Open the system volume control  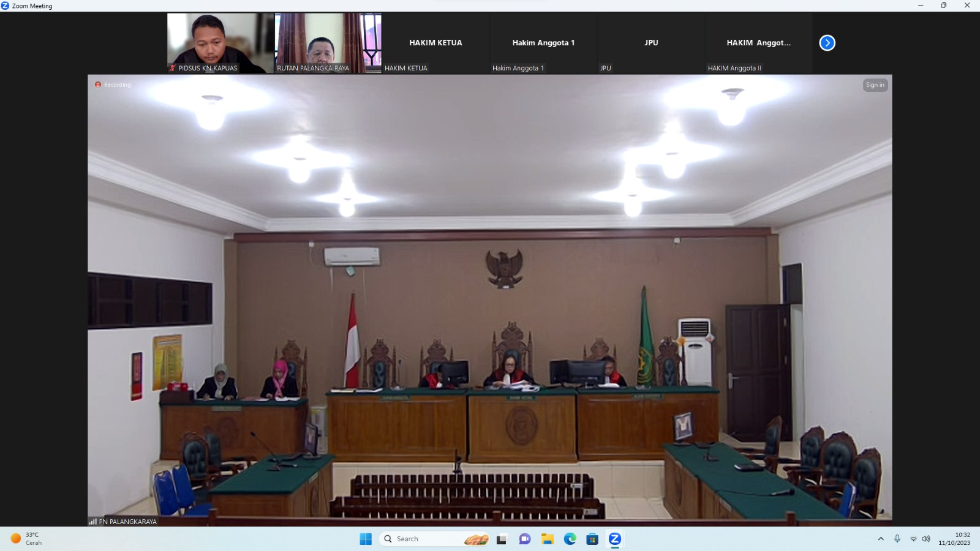coord(925,539)
